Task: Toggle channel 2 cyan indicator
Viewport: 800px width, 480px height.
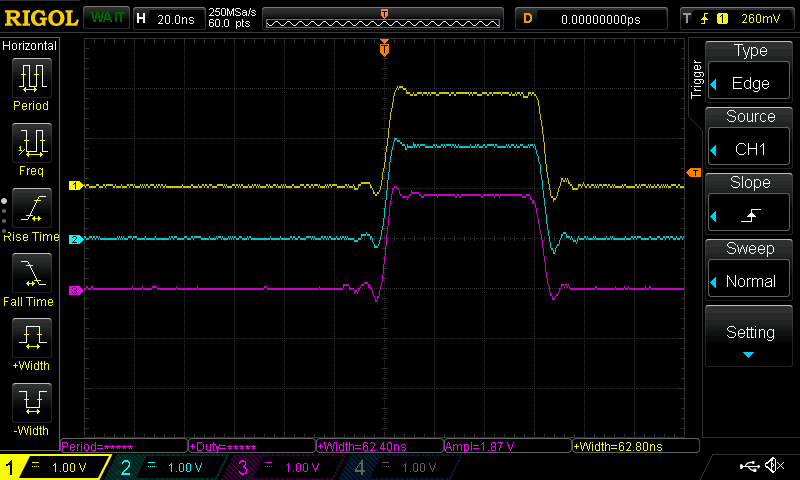Action: click(x=168, y=467)
